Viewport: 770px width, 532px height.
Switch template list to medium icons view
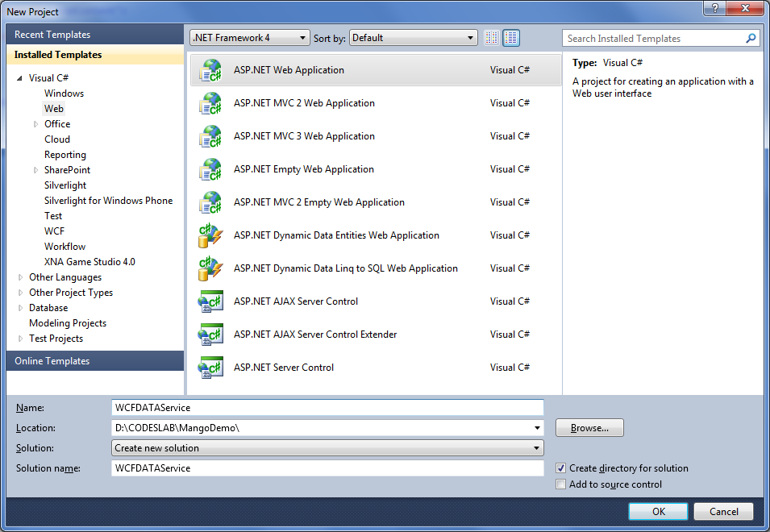511,38
